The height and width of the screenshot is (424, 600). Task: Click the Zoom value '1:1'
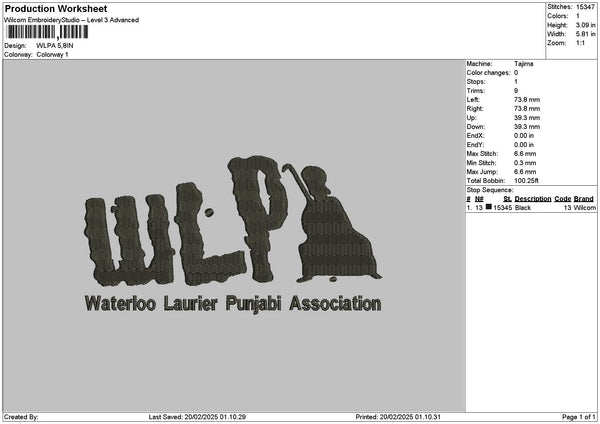(580, 43)
